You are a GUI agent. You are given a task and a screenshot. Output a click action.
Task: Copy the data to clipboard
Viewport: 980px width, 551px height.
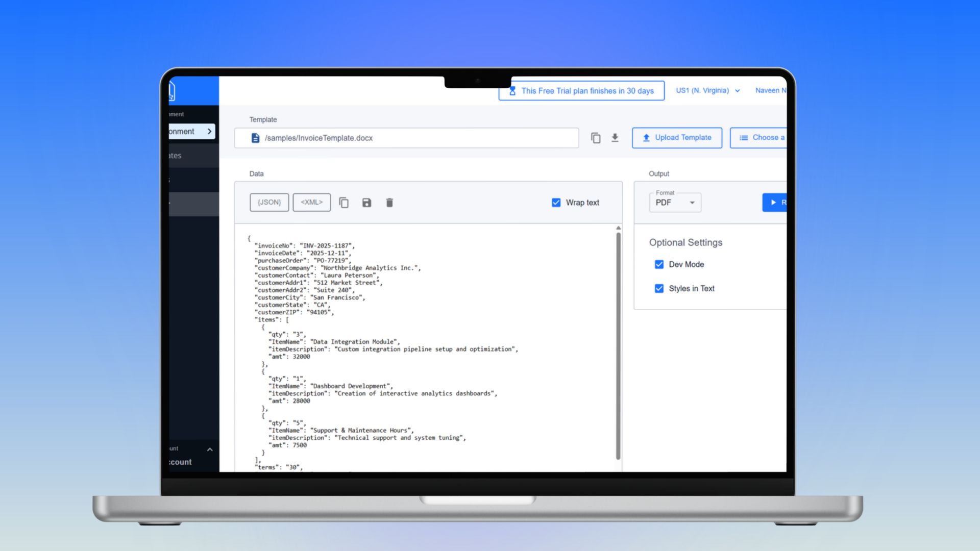(344, 203)
